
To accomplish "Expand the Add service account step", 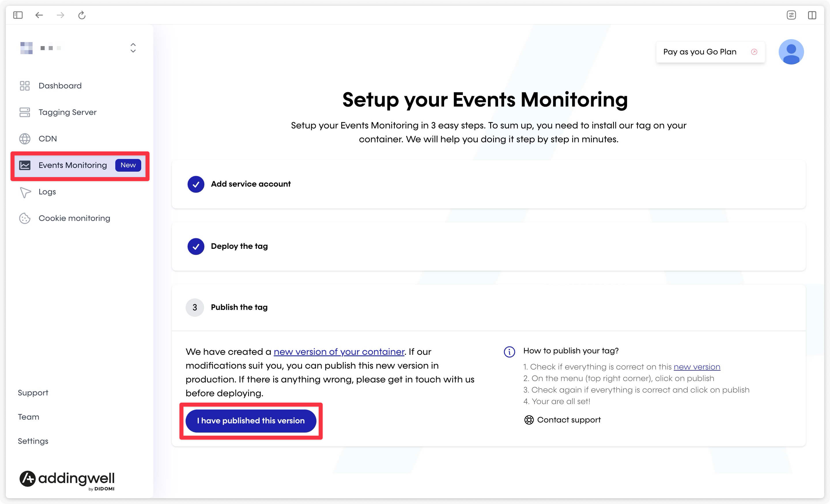I will tap(488, 184).
